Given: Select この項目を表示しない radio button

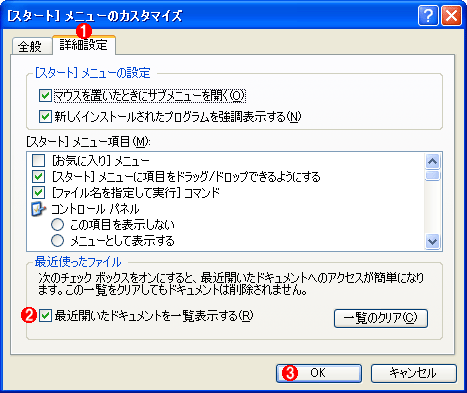Looking at the screenshot, I should pyautogui.click(x=57, y=225).
